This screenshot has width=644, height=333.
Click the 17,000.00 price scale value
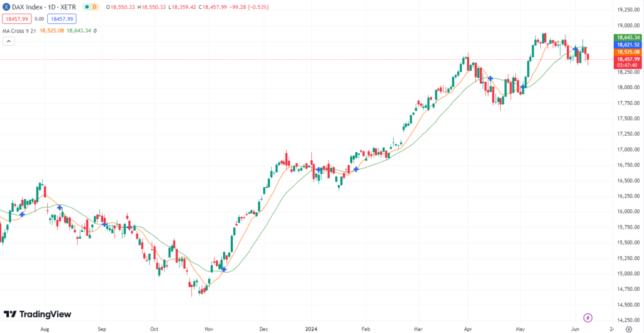click(628, 150)
